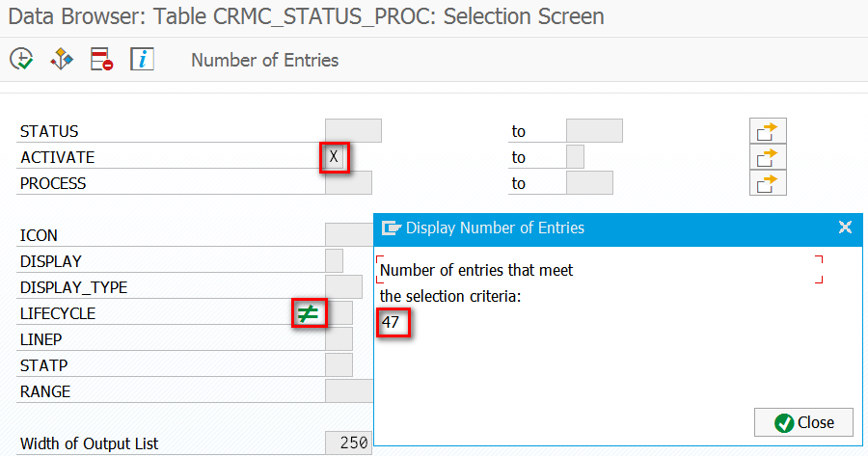This screenshot has width=868, height=456.
Task: Click the ACTIVATE to-value input field
Action: pyautogui.click(x=575, y=156)
